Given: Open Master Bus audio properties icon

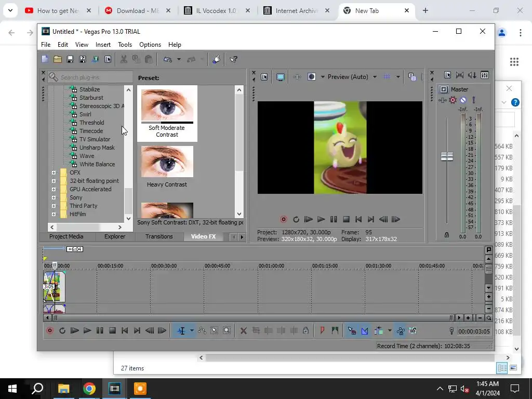Looking at the screenshot, I should point(447,75).
